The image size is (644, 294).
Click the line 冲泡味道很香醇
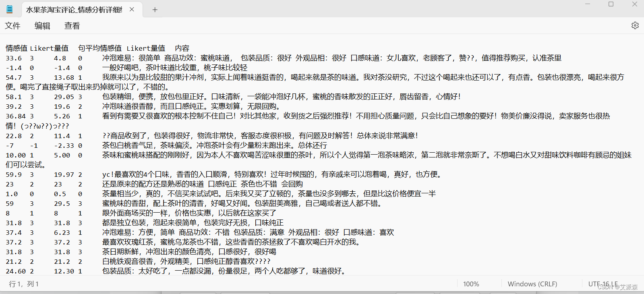[143, 106]
